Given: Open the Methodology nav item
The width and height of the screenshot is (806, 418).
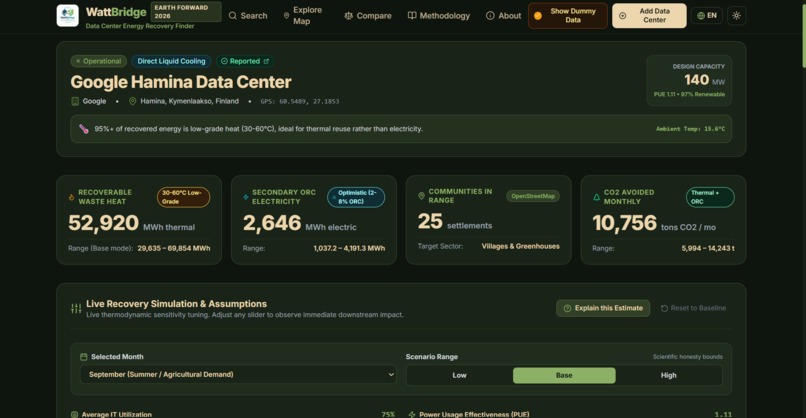Looking at the screenshot, I should click(438, 15).
